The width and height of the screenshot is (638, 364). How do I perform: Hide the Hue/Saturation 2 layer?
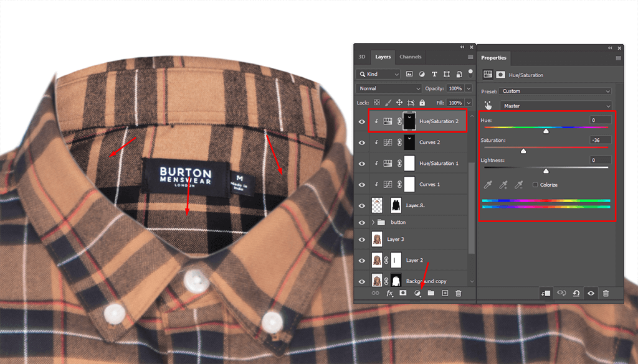[362, 121]
